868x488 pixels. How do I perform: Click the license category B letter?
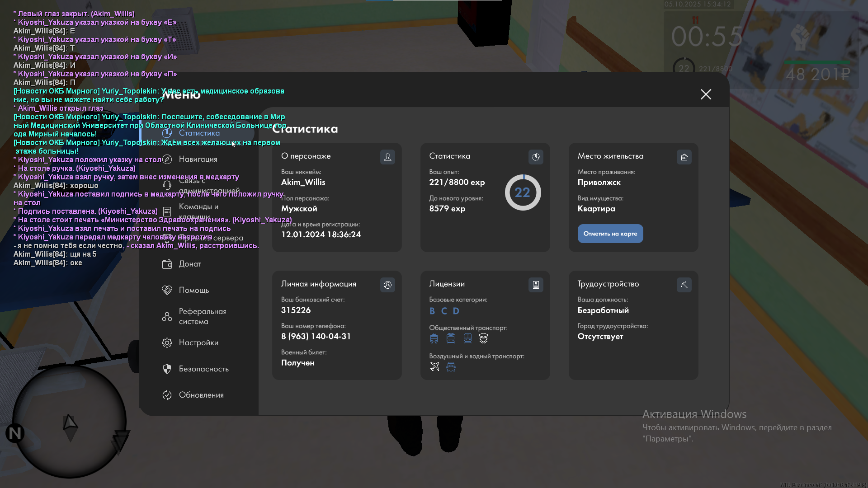(432, 311)
